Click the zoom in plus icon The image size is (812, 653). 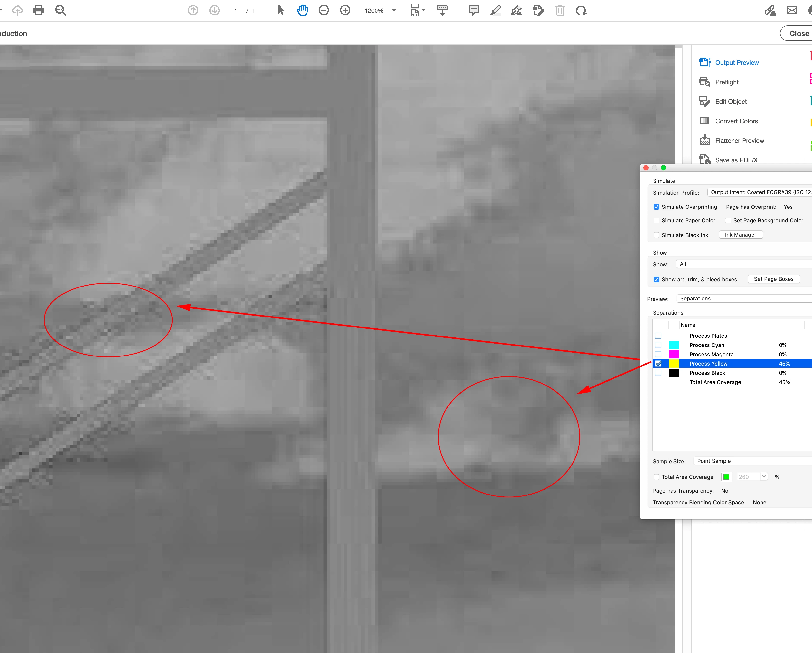345,10
